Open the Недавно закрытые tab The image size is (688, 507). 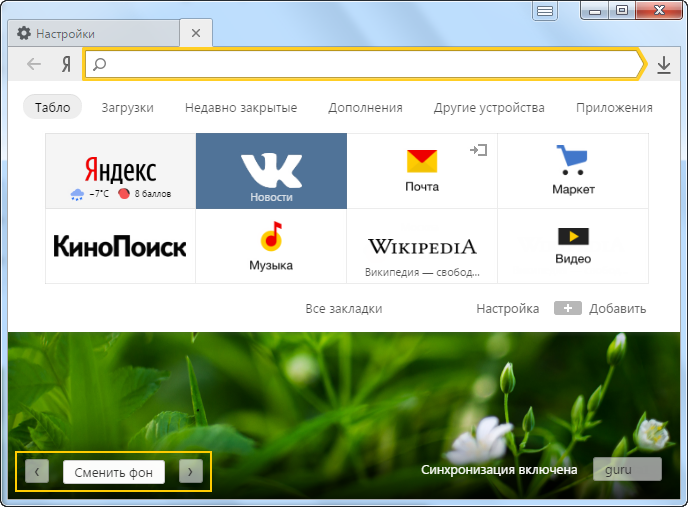click(241, 108)
